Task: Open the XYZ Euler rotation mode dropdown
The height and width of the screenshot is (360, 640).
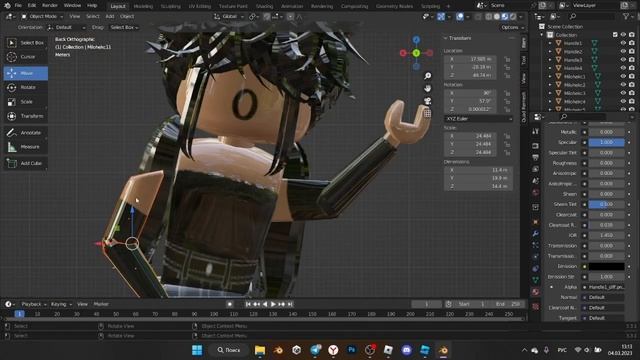Action: (x=478, y=119)
